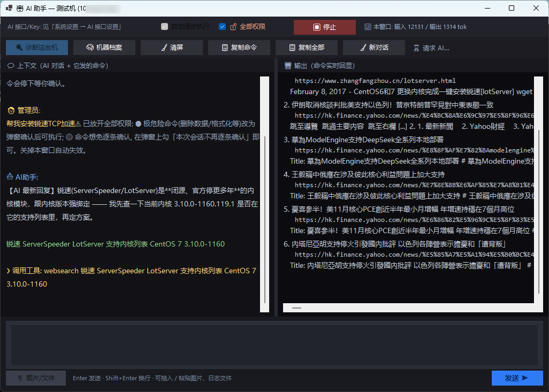Expand the 调用工具 websearch chevron
The height and width of the screenshot is (392, 549).
point(9,271)
